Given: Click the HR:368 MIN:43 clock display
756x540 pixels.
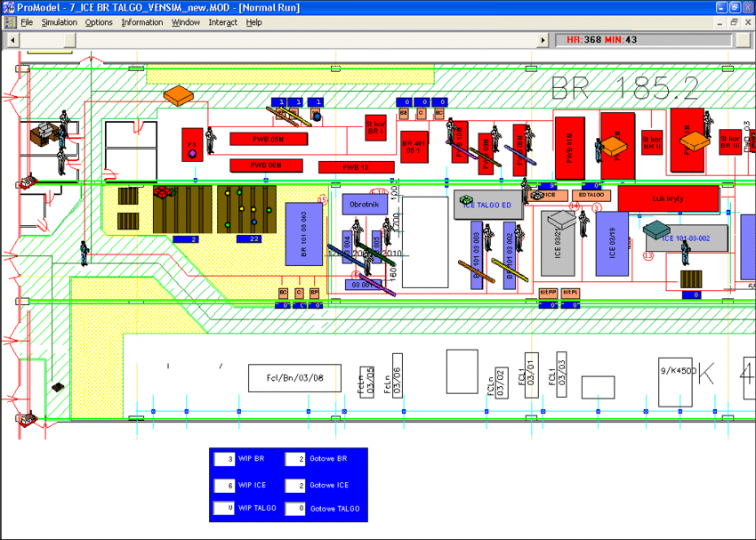Looking at the screenshot, I should (643, 40).
